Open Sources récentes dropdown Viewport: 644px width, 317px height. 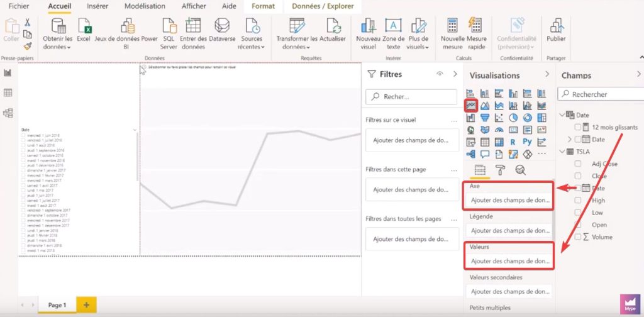click(252, 34)
